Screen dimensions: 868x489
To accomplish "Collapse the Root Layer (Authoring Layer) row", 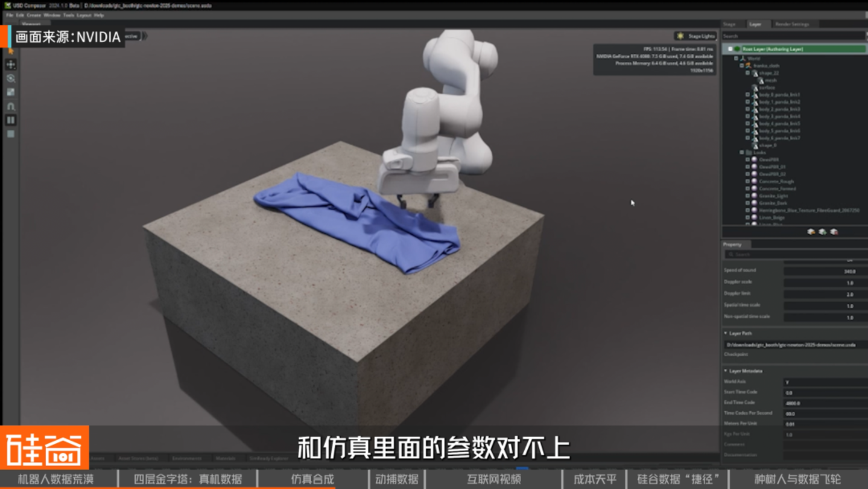I will pyautogui.click(x=730, y=49).
